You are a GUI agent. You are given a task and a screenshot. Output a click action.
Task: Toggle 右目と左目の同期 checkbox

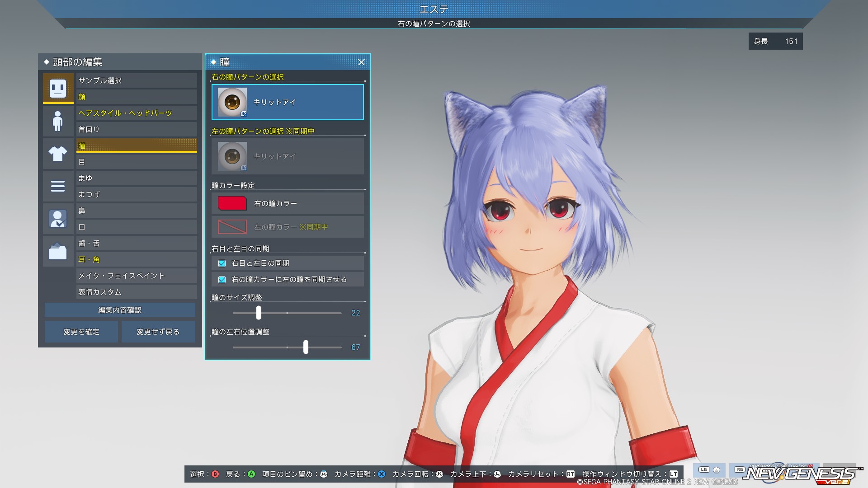(x=222, y=263)
